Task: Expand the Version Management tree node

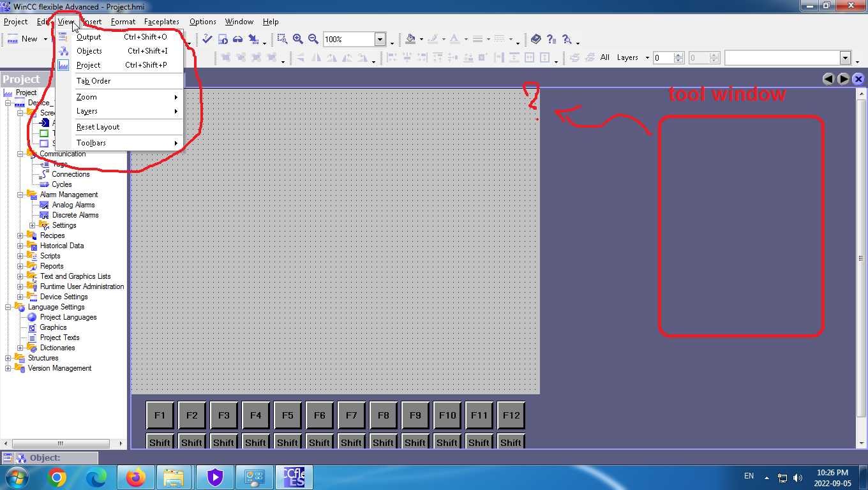Action: [x=8, y=368]
